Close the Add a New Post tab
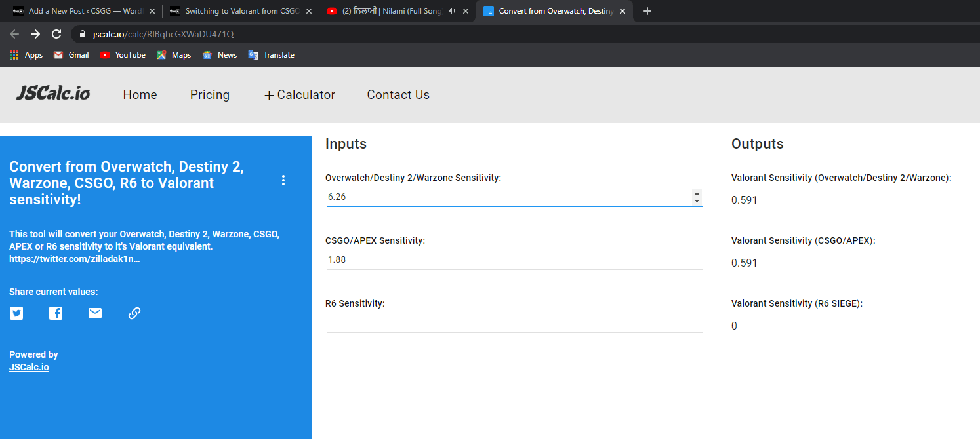This screenshot has width=980, height=439. (x=152, y=11)
